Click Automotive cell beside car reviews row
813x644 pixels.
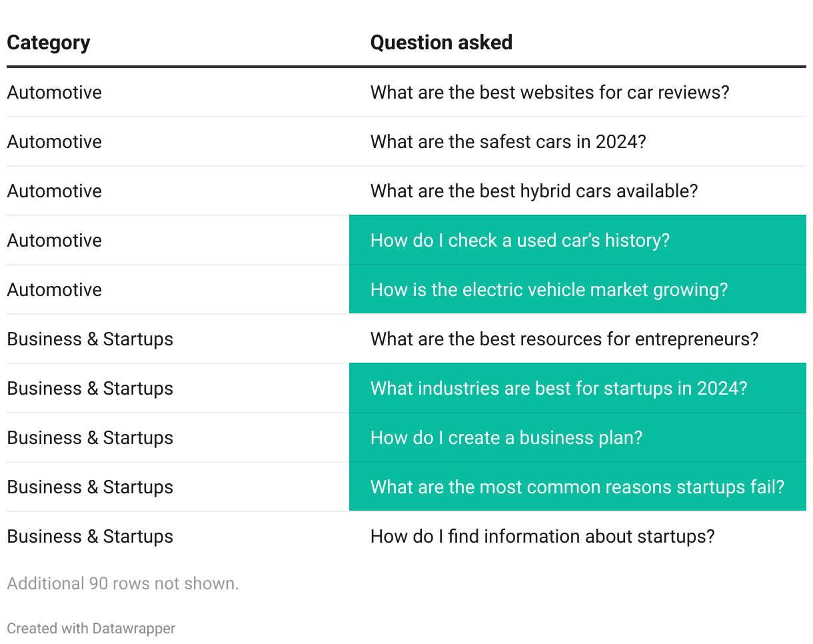point(55,92)
